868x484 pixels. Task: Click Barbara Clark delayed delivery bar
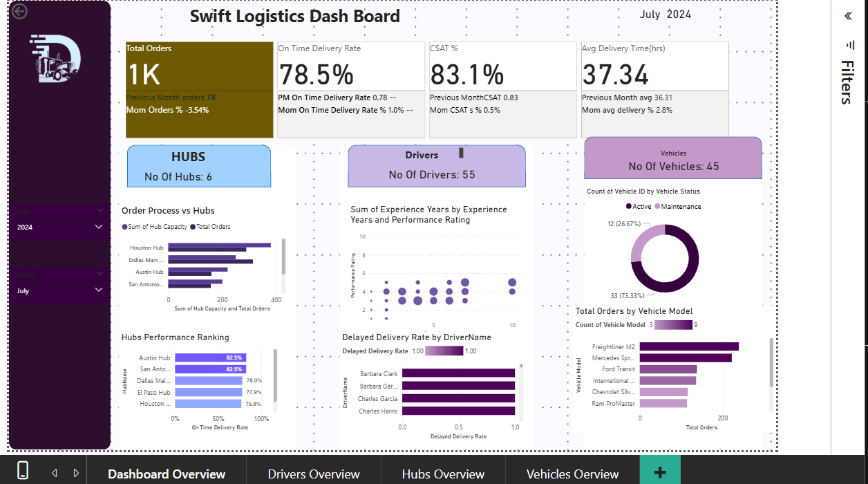pyautogui.click(x=458, y=373)
